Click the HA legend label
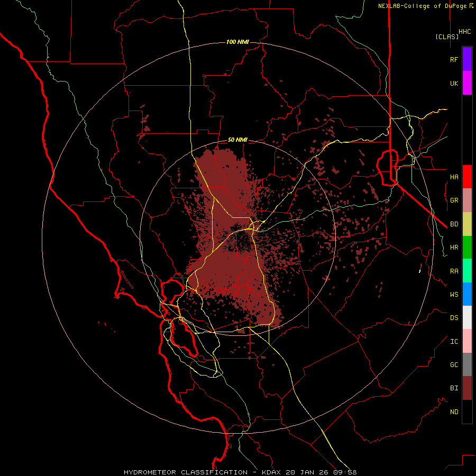This screenshot has width=476, height=476. 454,177
